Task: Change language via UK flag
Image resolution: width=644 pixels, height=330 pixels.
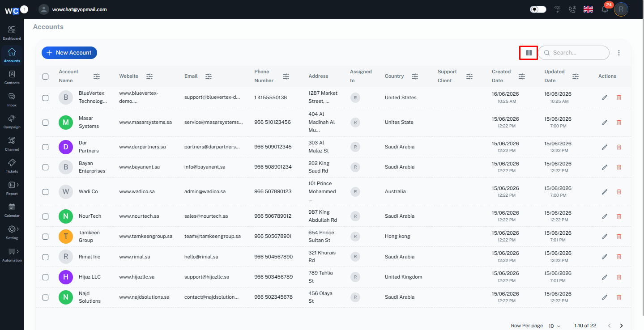Action: [588, 9]
